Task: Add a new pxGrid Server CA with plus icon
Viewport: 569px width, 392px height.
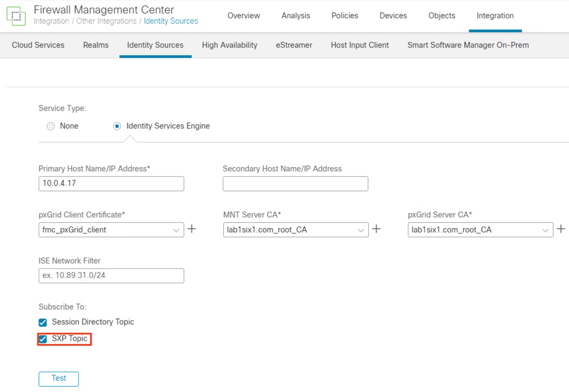Action: [561, 229]
